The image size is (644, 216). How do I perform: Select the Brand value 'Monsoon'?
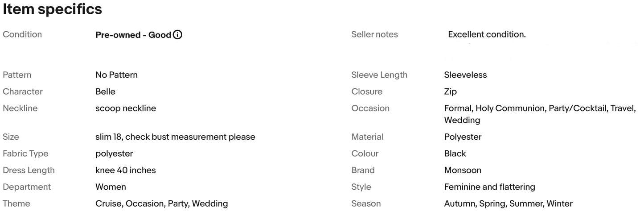(x=463, y=170)
